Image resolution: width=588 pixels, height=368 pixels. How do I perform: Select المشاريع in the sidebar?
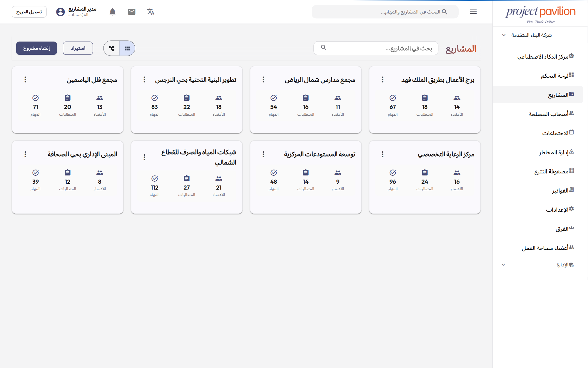pos(538,95)
